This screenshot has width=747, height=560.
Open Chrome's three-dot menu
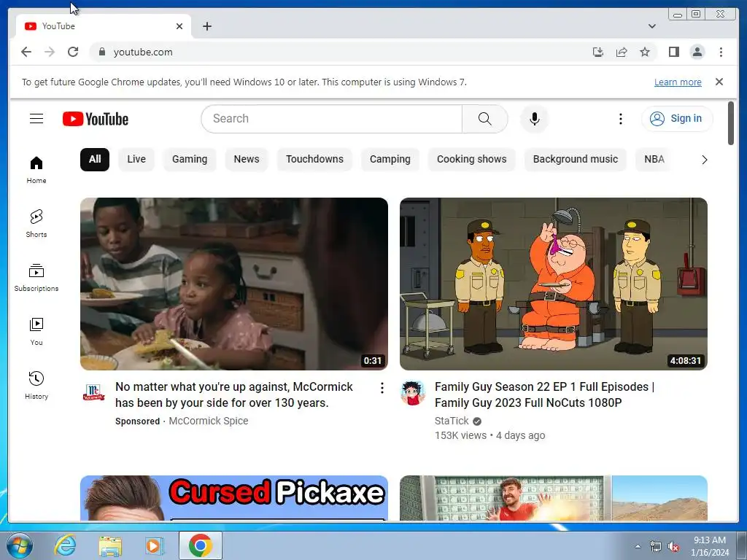721,52
